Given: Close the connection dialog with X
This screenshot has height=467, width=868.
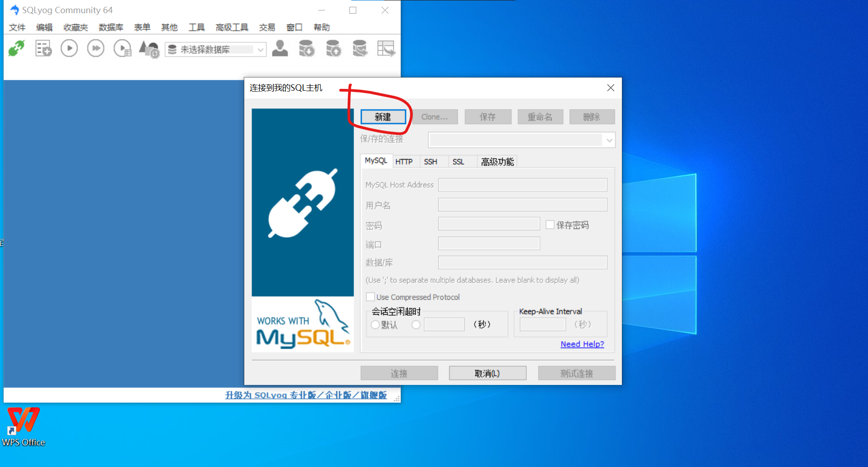Looking at the screenshot, I should [611, 88].
